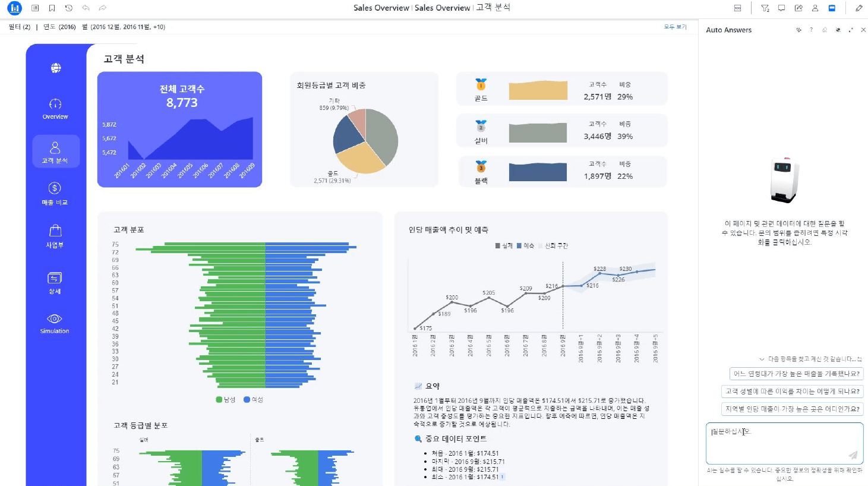Viewport: 868px width, 486px height.
Task: Click the Auto Answers help question mark
Action: pos(811,30)
